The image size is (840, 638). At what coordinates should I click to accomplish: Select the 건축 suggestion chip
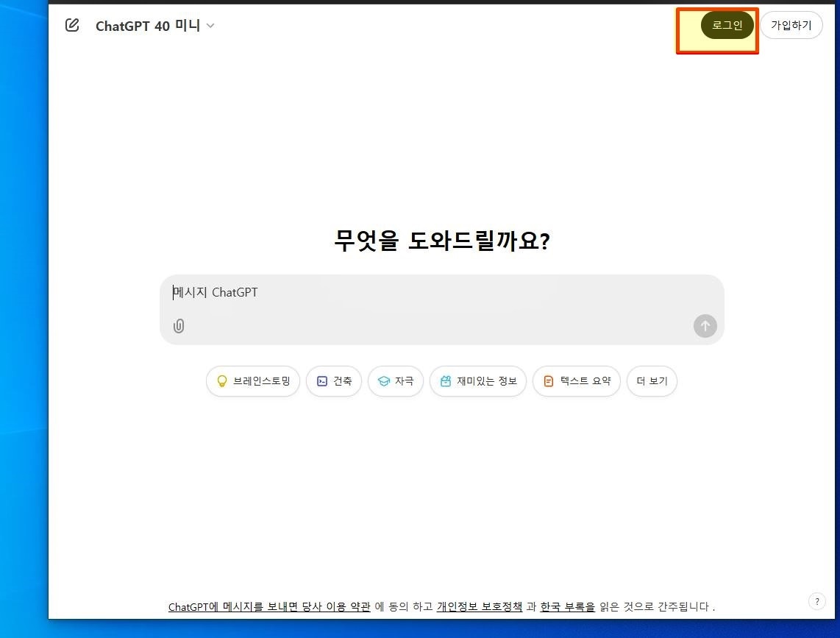[334, 381]
